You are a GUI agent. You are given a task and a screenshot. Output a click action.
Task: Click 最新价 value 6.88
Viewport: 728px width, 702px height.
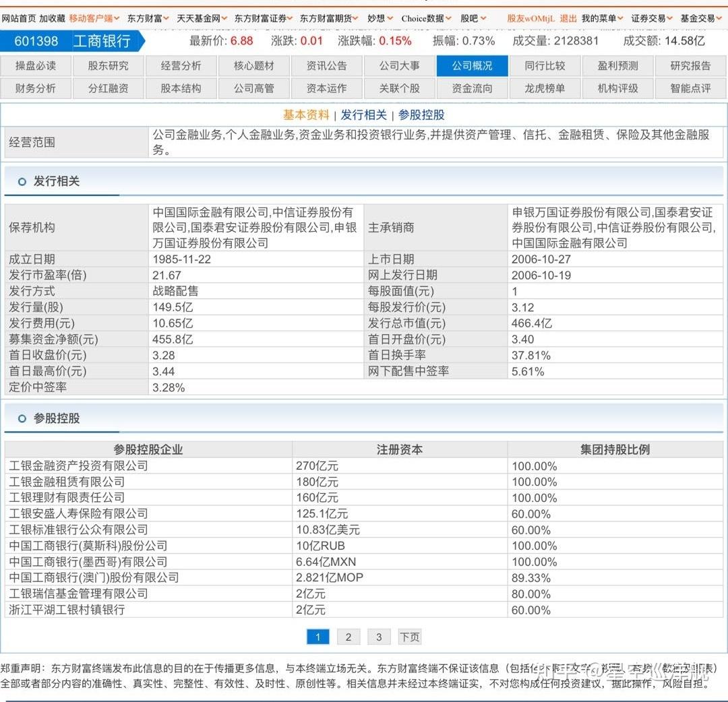click(x=241, y=41)
